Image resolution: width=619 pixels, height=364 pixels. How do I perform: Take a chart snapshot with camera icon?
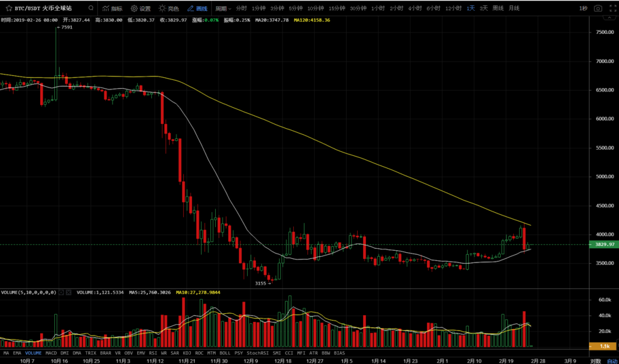(x=597, y=9)
